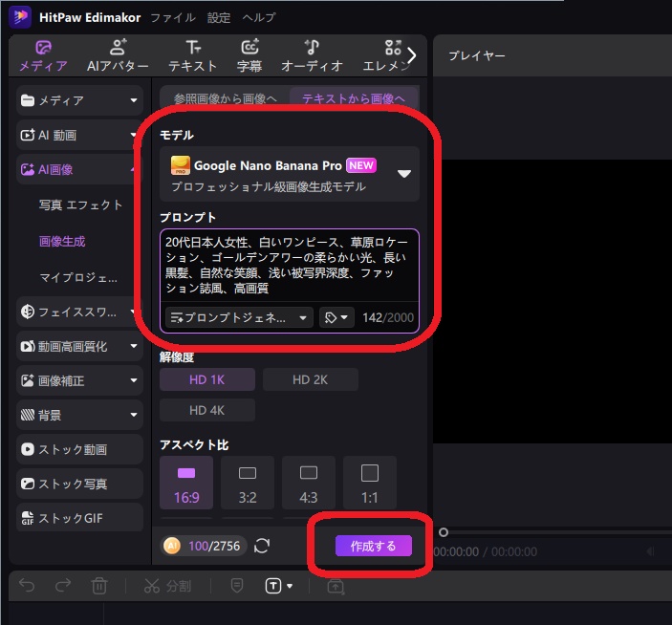Click the export upload icon in timeline toolbar
The width and height of the screenshot is (672, 625).
coord(336,586)
